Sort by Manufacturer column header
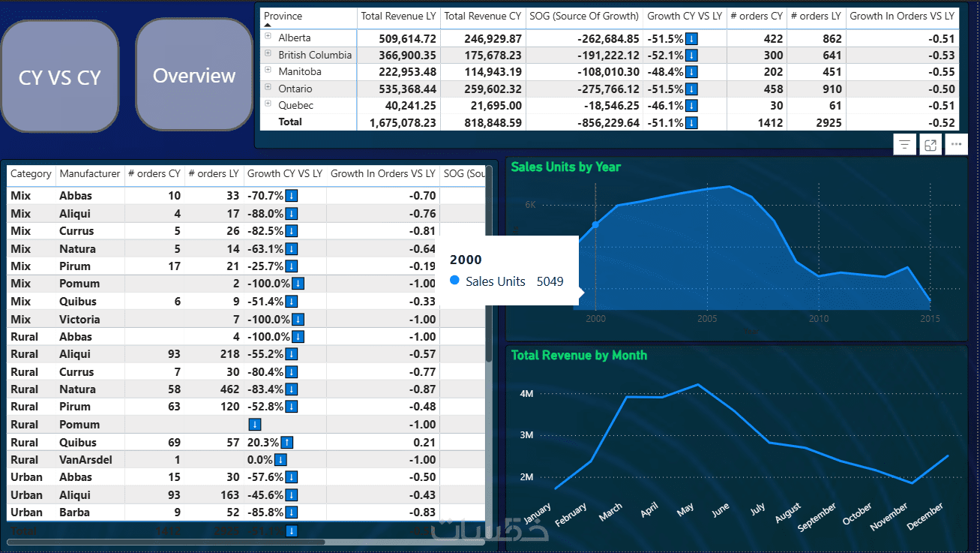This screenshot has width=980, height=553. pos(90,173)
